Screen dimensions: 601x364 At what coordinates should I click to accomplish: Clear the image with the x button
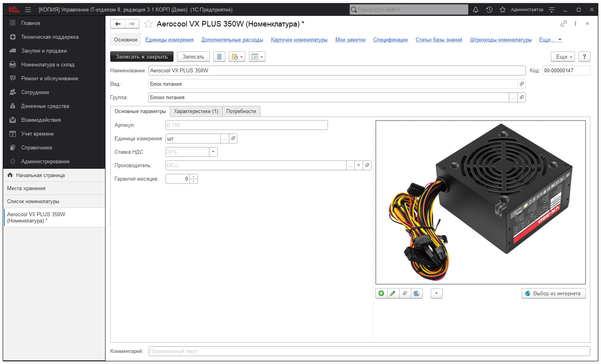pos(436,293)
